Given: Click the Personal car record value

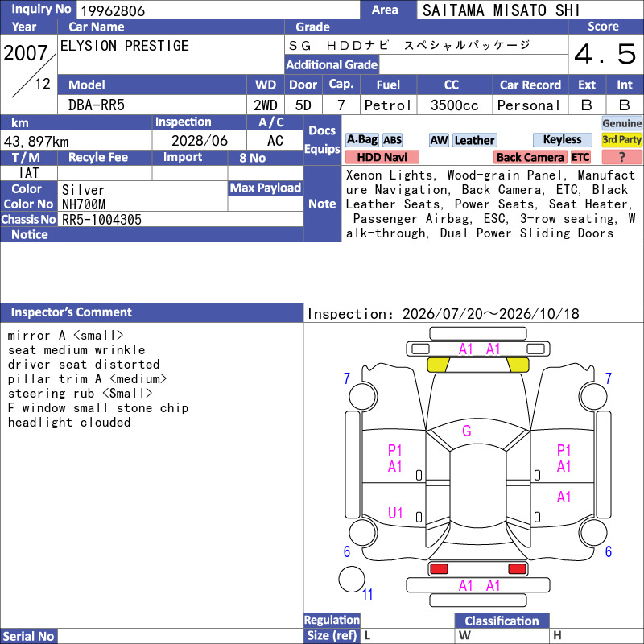Looking at the screenshot, I should 529,105.
